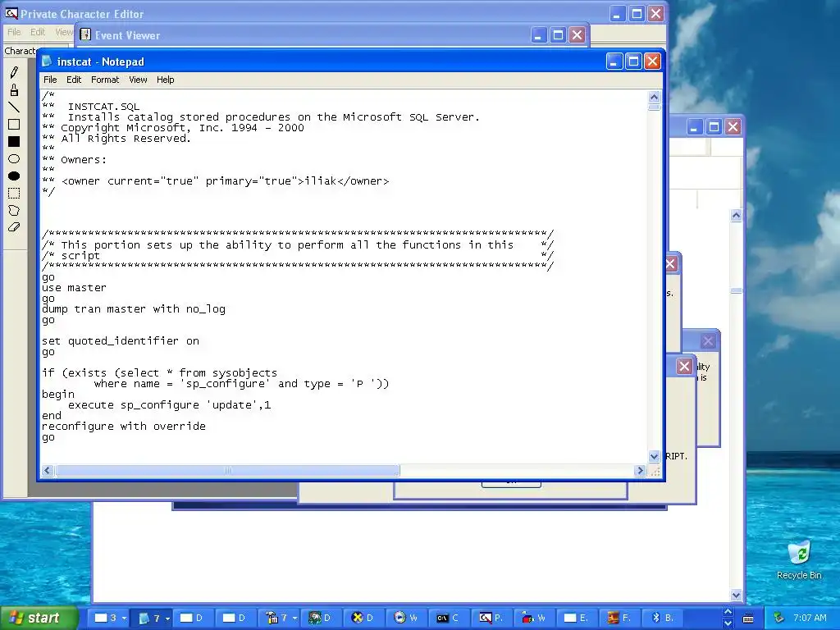Click the taskbar scroll up arrow

coord(728,612)
